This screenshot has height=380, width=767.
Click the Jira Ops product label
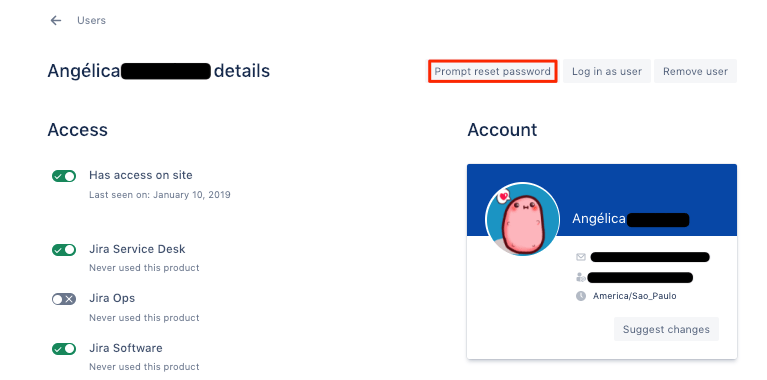click(112, 298)
